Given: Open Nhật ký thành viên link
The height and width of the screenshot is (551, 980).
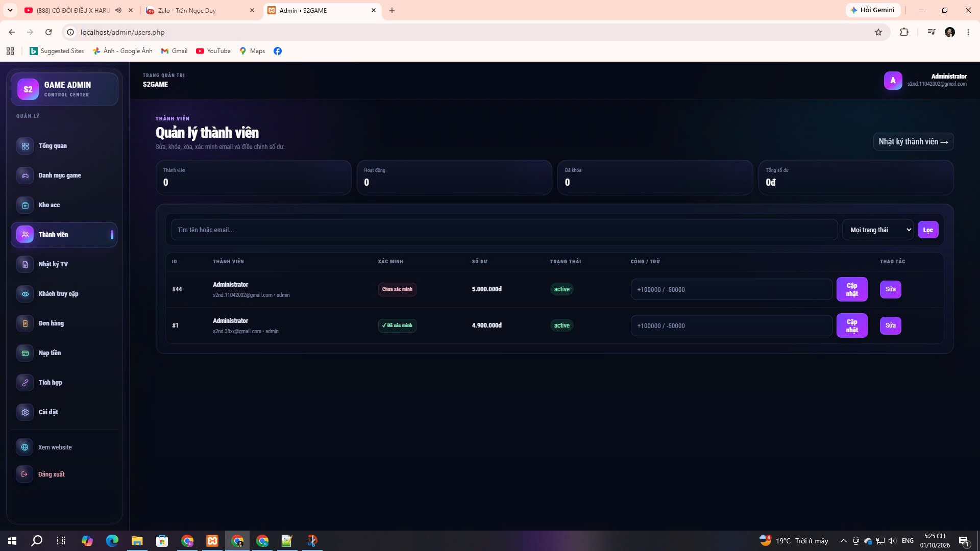Looking at the screenshot, I should [913, 142].
